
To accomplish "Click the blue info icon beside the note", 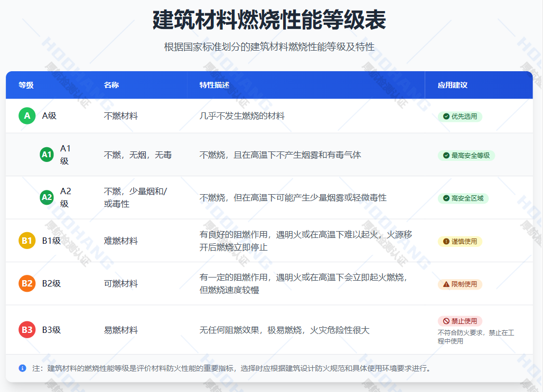I will (22, 368).
